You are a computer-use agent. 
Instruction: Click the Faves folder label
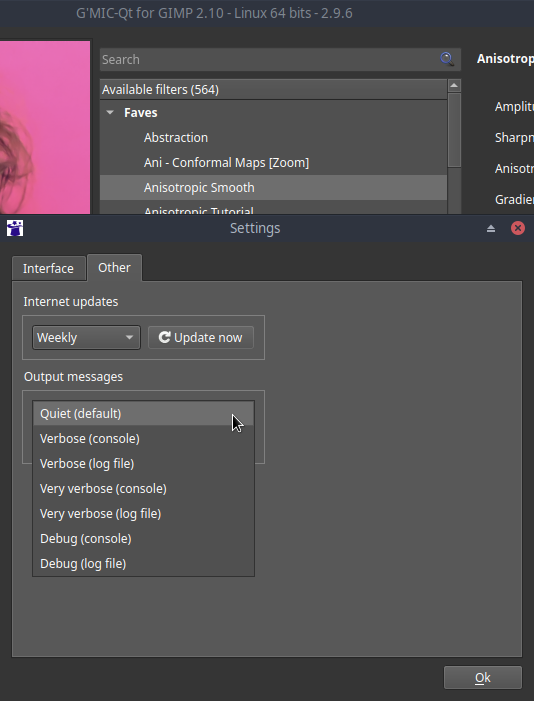pyautogui.click(x=140, y=113)
